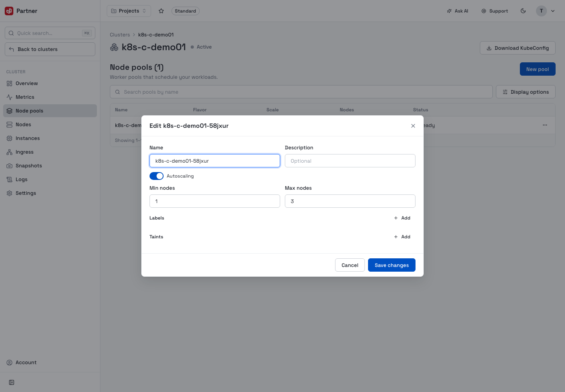Click the Clusters breadcrumb link
Image resolution: width=565 pixels, height=392 pixels.
coord(120,34)
